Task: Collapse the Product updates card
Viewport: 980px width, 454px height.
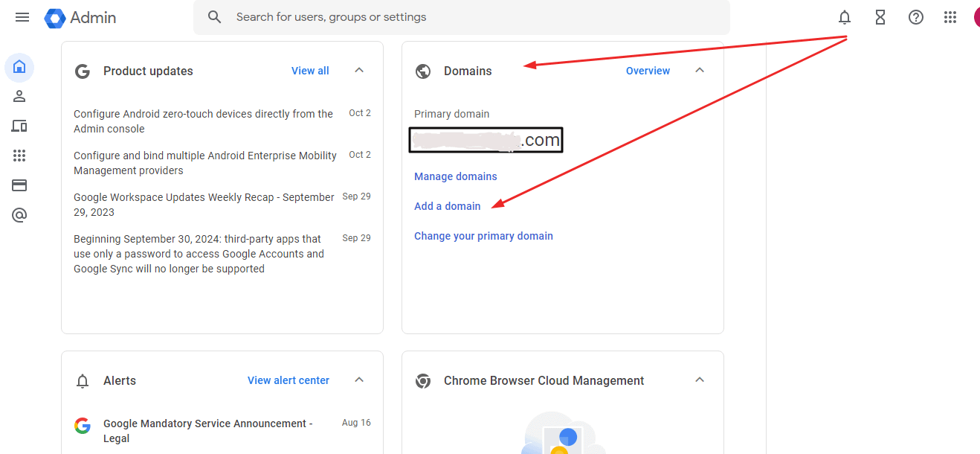Action: (x=359, y=70)
